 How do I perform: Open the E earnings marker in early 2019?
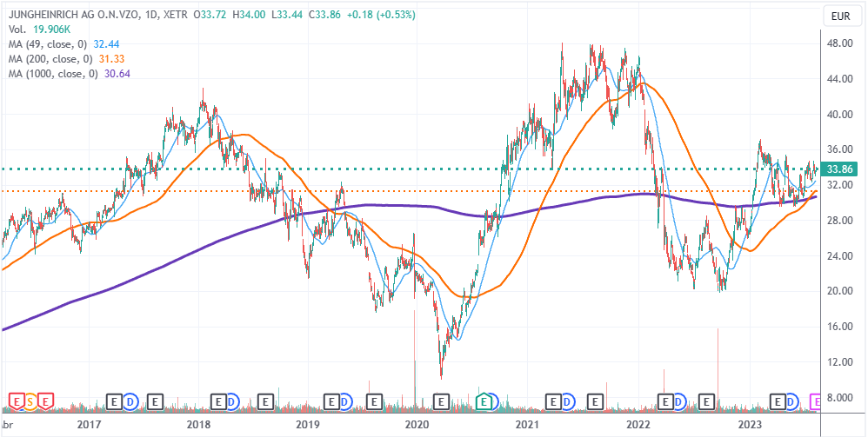333,401
